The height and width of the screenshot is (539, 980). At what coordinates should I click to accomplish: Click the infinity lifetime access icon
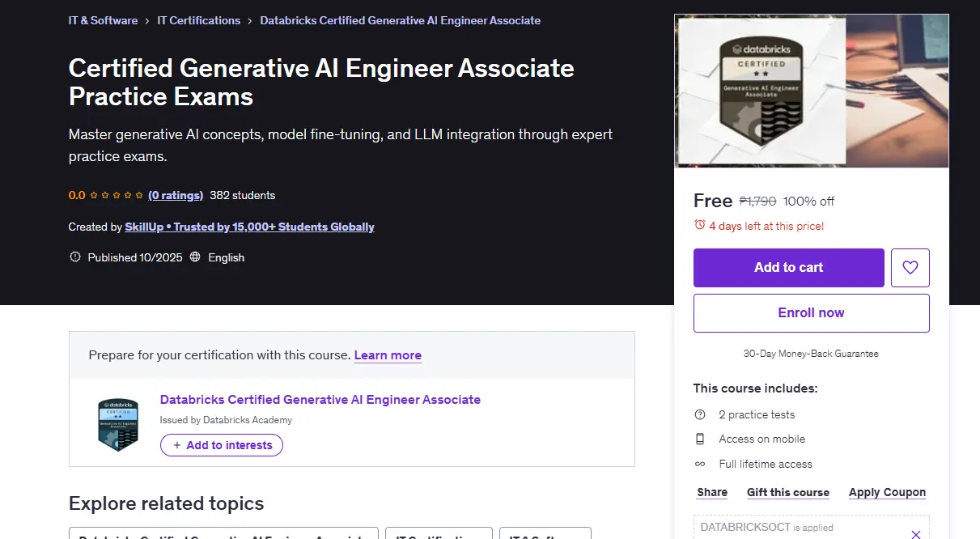click(700, 464)
